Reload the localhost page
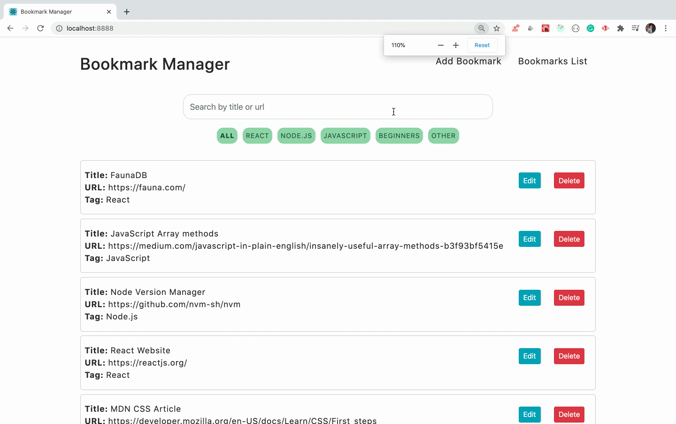Screen dimensions: 676x424 click(x=41, y=28)
